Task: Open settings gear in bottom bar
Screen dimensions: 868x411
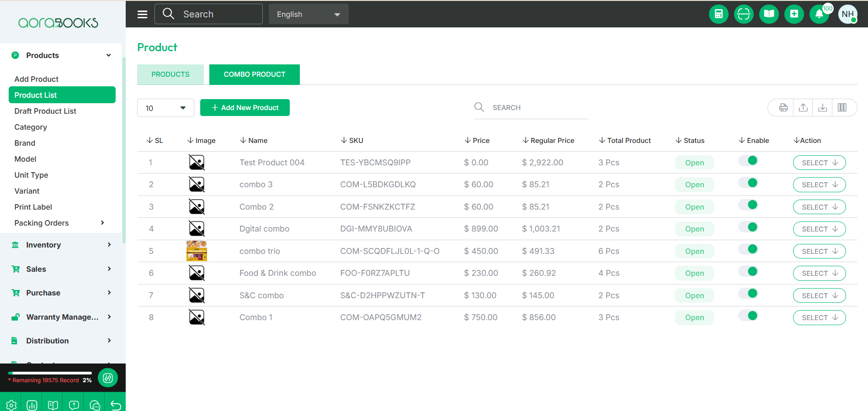Action: [x=11, y=405]
